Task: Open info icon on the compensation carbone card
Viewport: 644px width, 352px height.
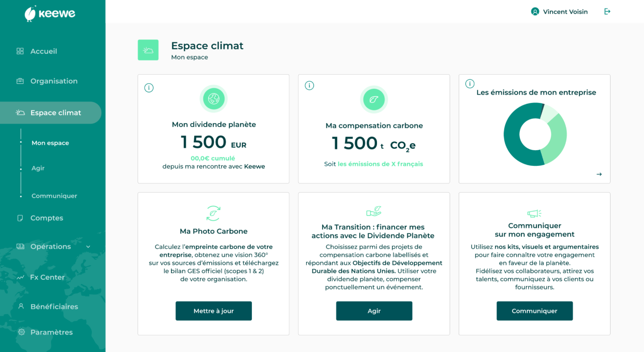Action: point(309,86)
